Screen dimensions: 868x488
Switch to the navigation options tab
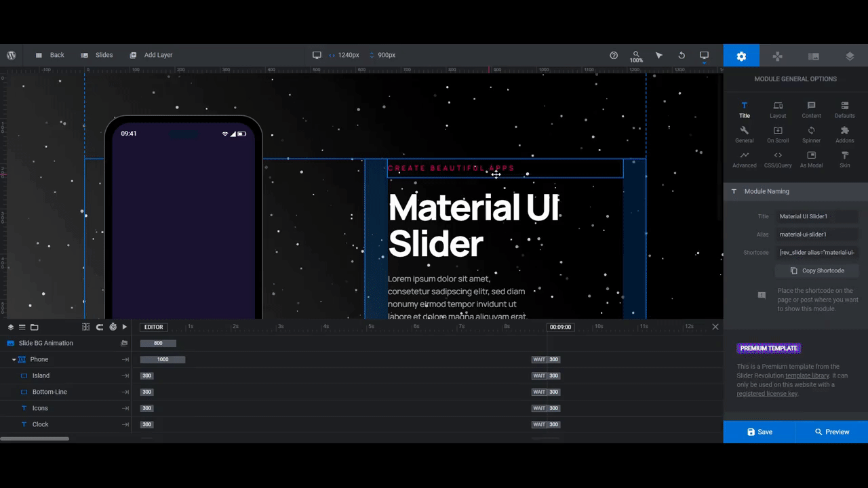tap(778, 56)
